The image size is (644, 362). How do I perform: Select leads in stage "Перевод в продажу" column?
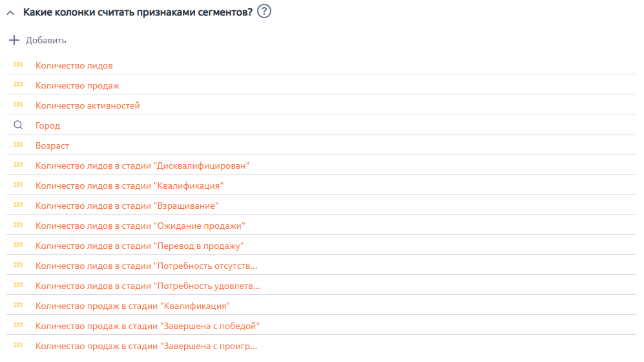(x=139, y=246)
